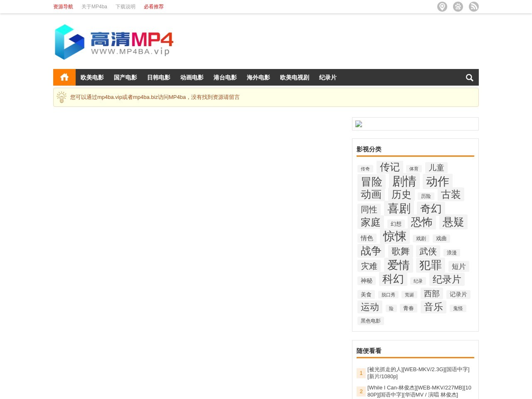This screenshot has width=532, height=399.
Task: Click 必看推荐 top link
Action: click(x=154, y=7)
